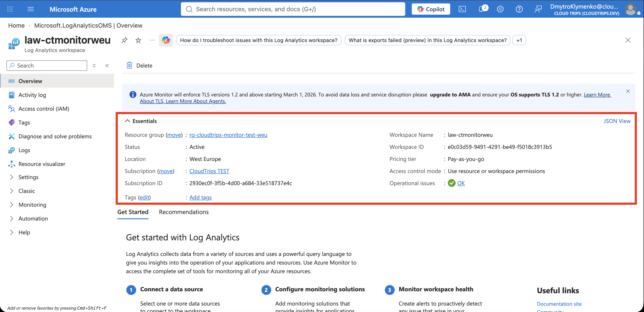Viewport: 644px width, 312px height.
Task: Open the hamburger portal menu
Action: click(x=30, y=9)
